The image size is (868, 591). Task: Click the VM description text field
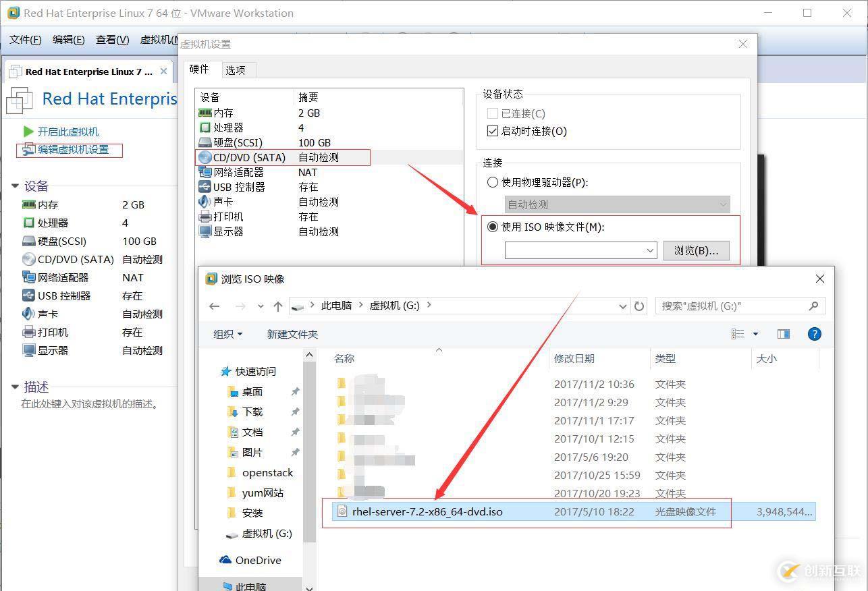coord(91,404)
